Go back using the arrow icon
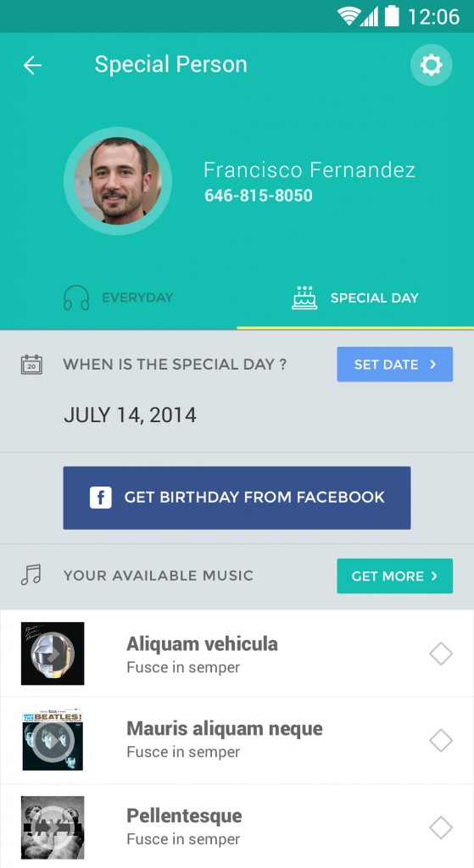 (32, 65)
